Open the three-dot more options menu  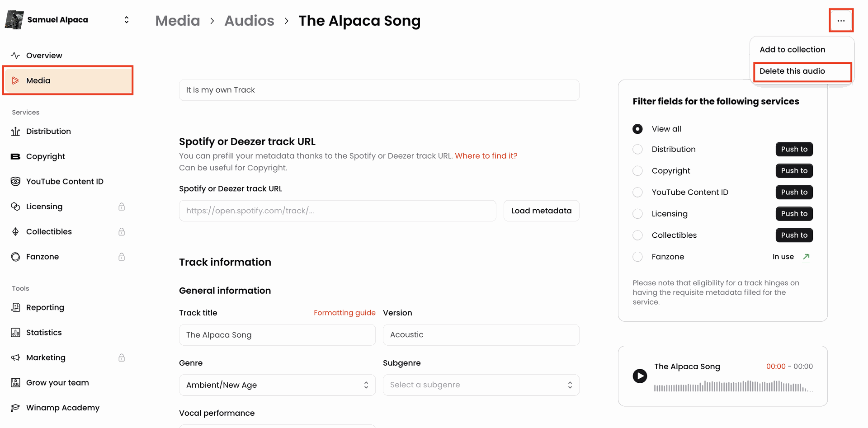click(841, 20)
